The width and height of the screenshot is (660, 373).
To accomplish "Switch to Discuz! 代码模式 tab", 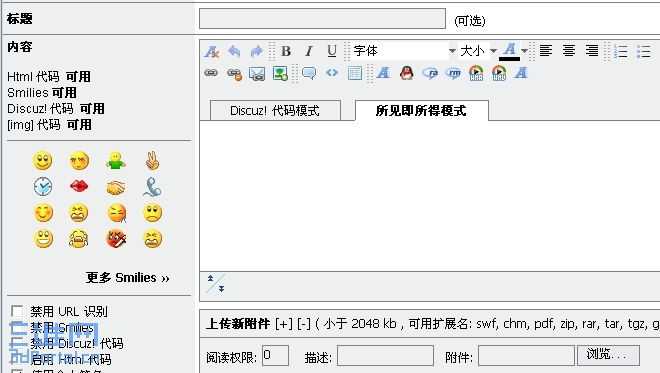I will pyautogui.click(x=275, y=110).
